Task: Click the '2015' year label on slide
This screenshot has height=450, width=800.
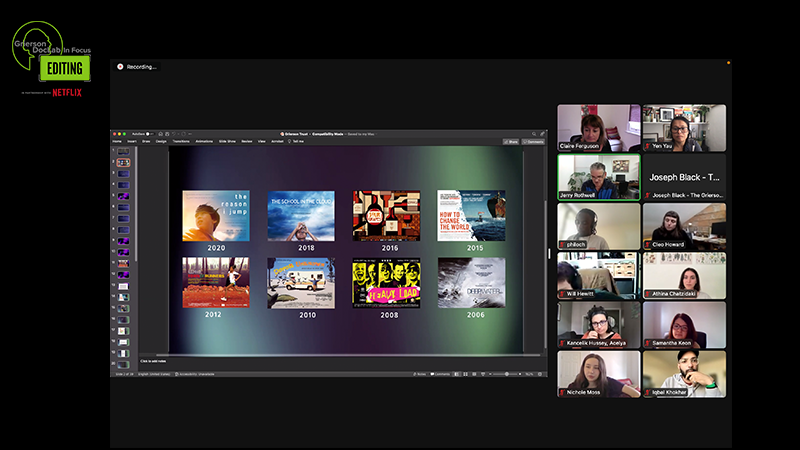Action: 475,248
